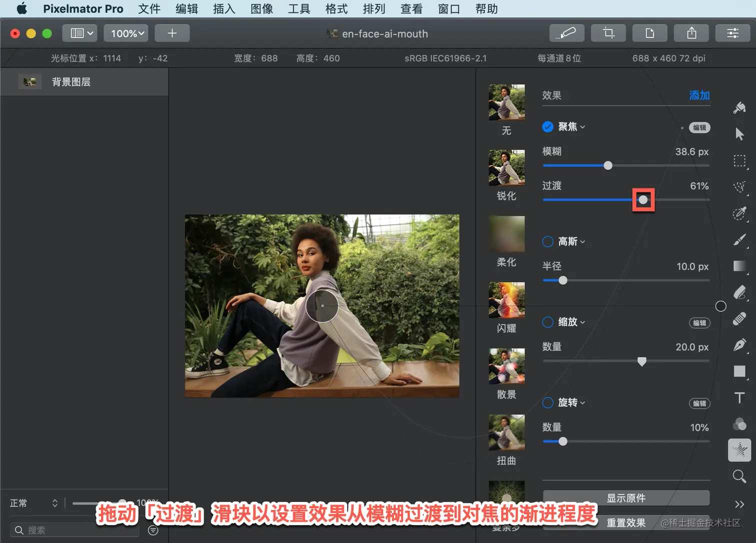This screenshot has height=543, width=756.
Task: Click the 半径 radius slider handle
Action: click(563, 280)
